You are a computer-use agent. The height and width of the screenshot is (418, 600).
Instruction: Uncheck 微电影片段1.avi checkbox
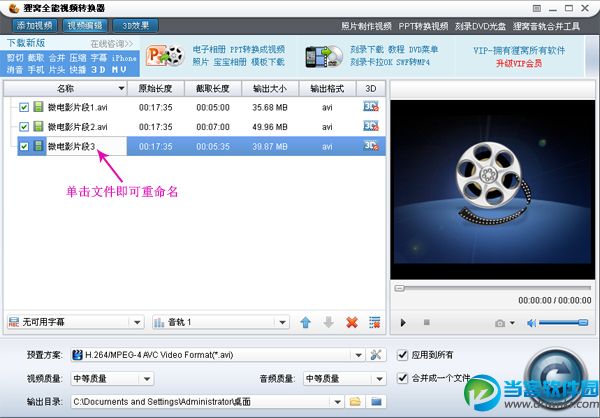pyautogui.click(x=24, y=107)
